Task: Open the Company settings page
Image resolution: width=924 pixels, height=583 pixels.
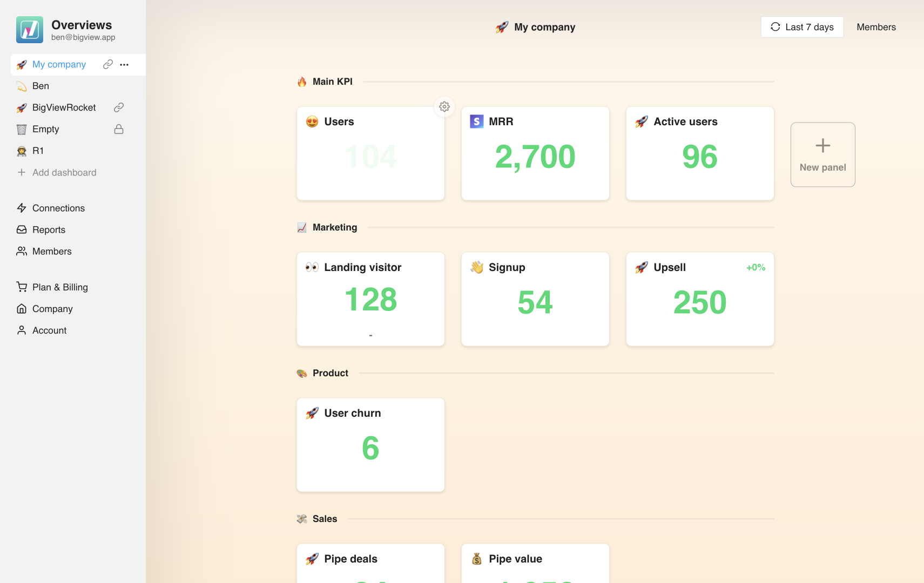Action: point(52,309)
